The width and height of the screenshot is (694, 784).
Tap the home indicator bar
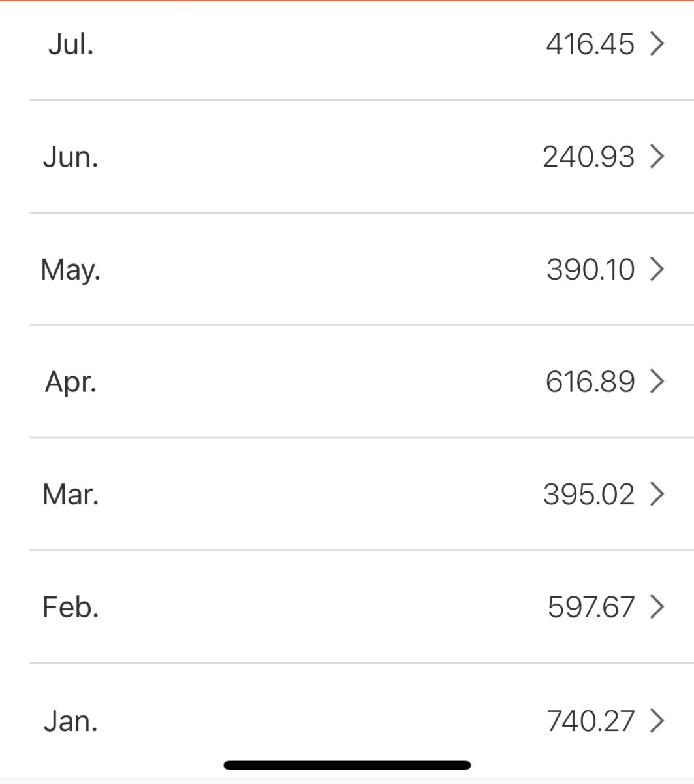click(347, 765)
